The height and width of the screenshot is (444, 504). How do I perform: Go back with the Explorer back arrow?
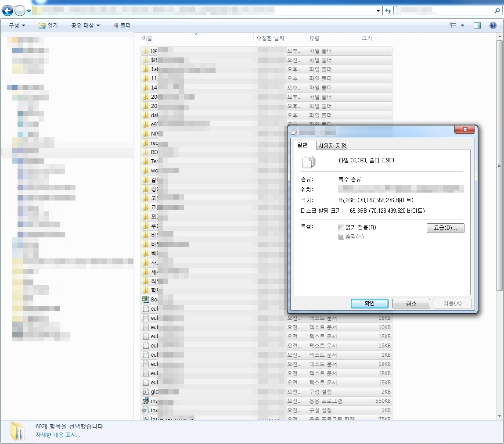click(x=8, y=11)
